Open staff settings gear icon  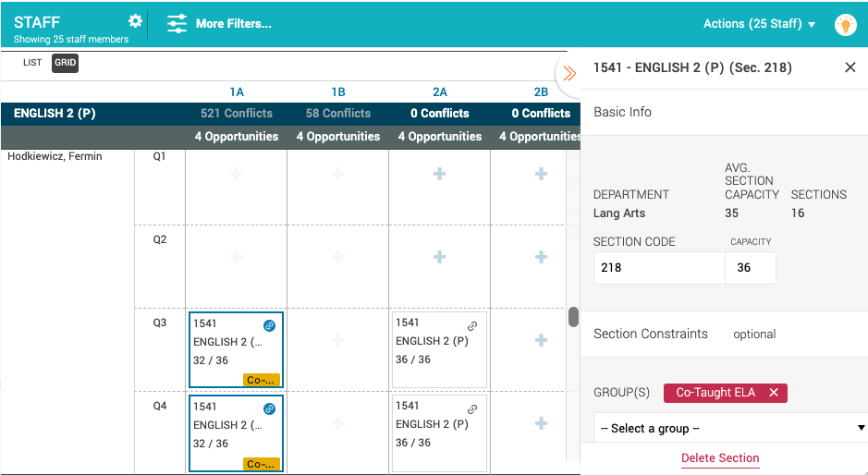point(136,21)
